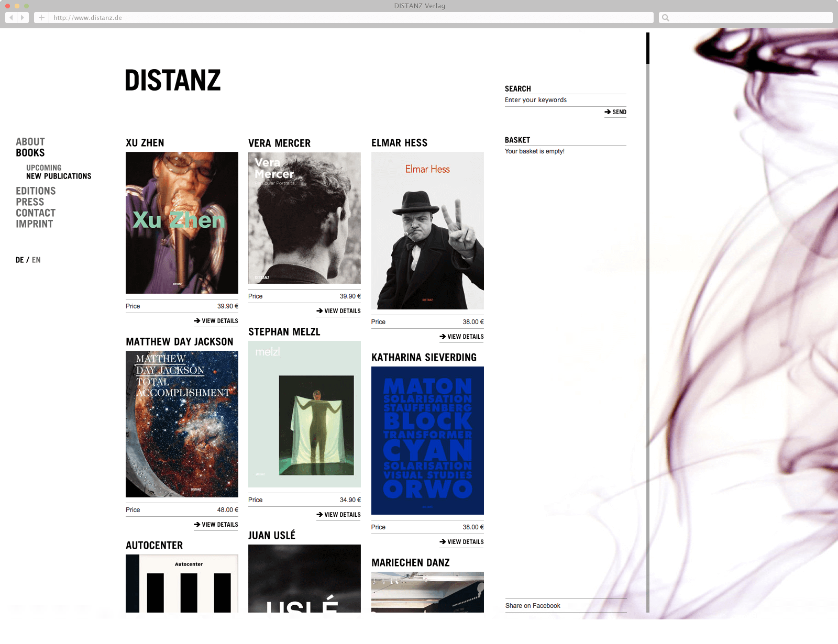838x644 pixels.
Task: Click the MARIECHEN DANZ title heading
Action: [x=411, y=562]
